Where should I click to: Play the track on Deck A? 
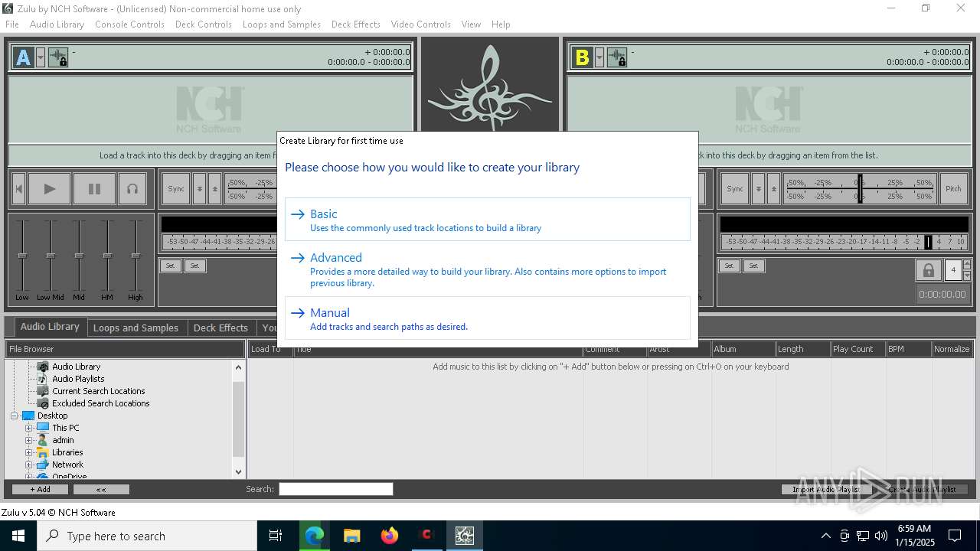pos(49,189)
